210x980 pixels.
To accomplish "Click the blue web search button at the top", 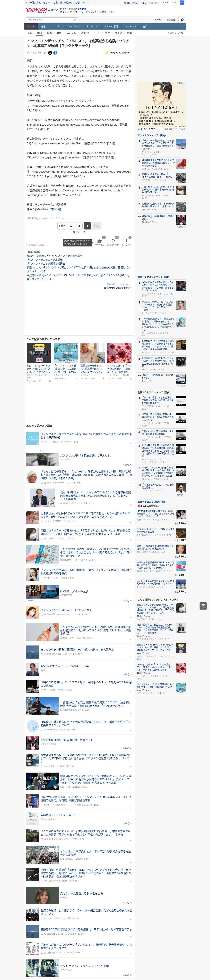I will [x=182, y=3].
